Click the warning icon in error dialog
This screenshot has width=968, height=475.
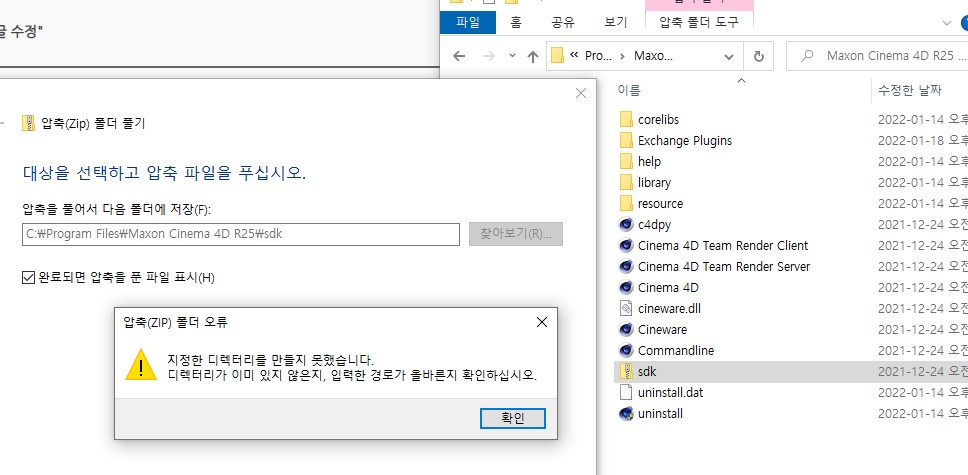point(141,364)
